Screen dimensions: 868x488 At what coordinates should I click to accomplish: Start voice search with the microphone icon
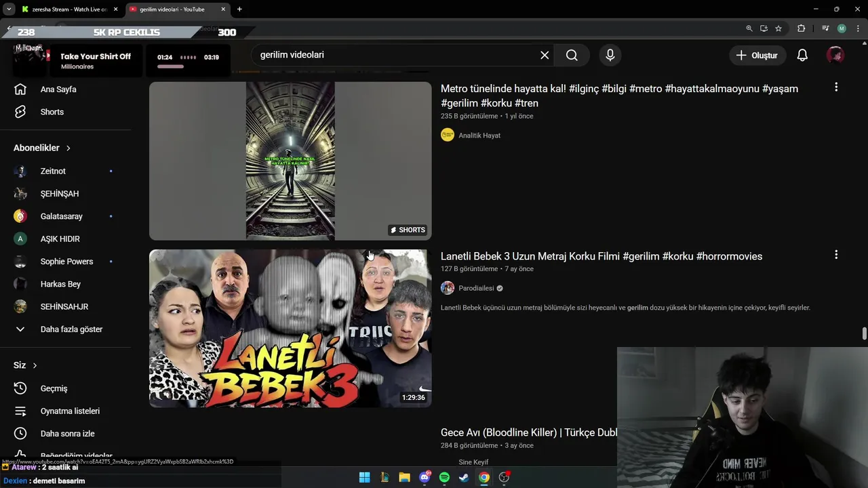610,55
